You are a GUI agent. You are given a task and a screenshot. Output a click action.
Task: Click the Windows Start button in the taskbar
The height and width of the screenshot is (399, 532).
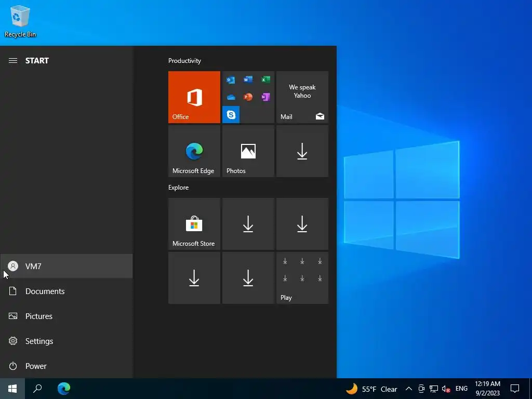(x=12, y=389)
